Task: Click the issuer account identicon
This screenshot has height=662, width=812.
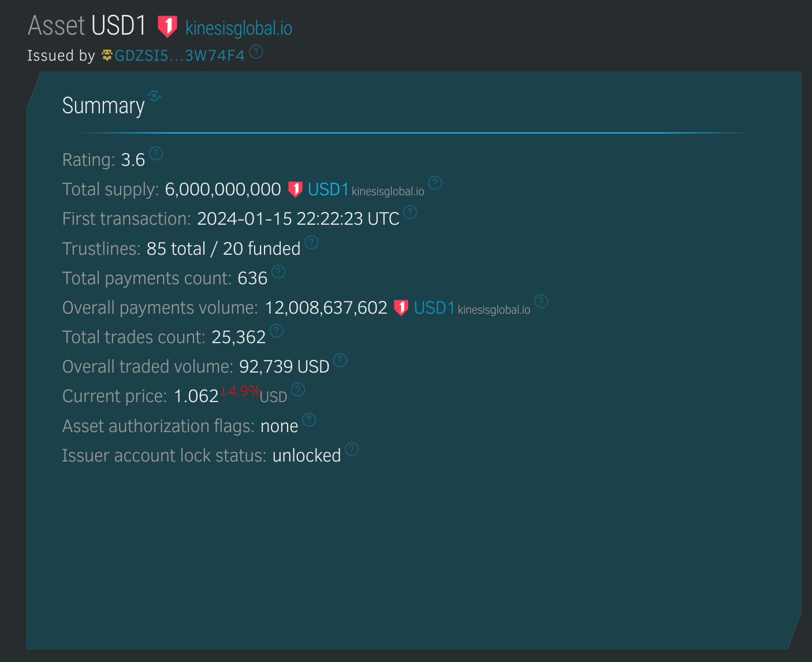Action: (x=107, y=55)
